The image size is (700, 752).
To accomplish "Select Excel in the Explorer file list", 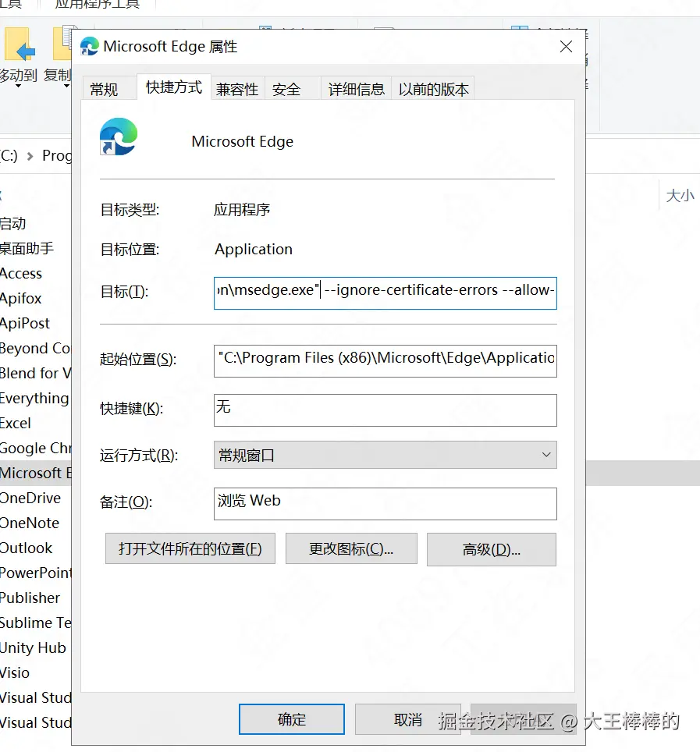I will coord(16,423).
